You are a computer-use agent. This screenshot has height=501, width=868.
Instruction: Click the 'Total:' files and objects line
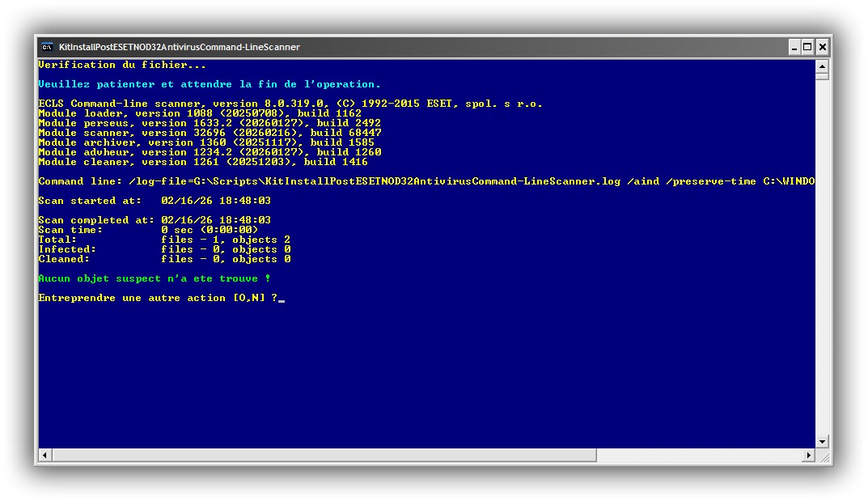click(164, 239)
